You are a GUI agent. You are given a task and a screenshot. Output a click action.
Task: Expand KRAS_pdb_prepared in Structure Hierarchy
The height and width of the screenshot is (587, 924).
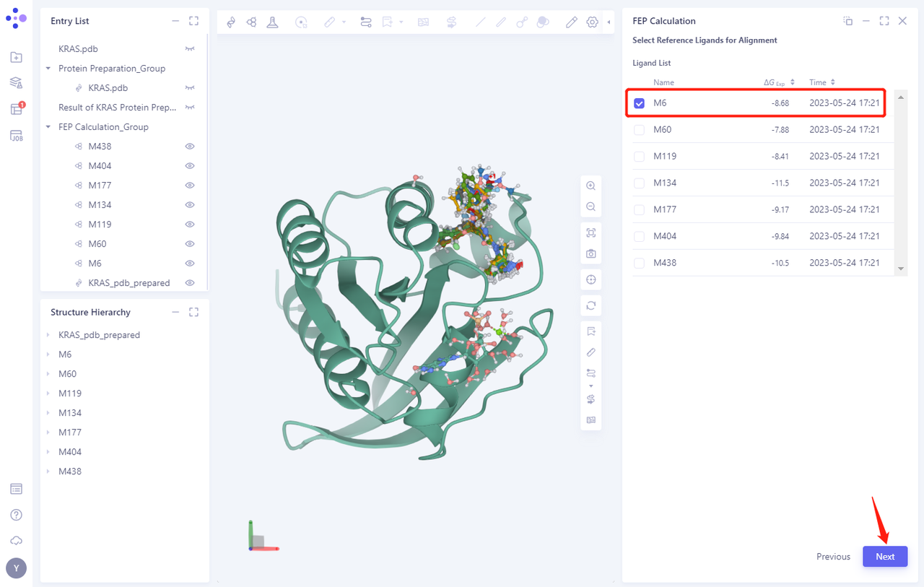pyautogui.click(x=48, y=335)
